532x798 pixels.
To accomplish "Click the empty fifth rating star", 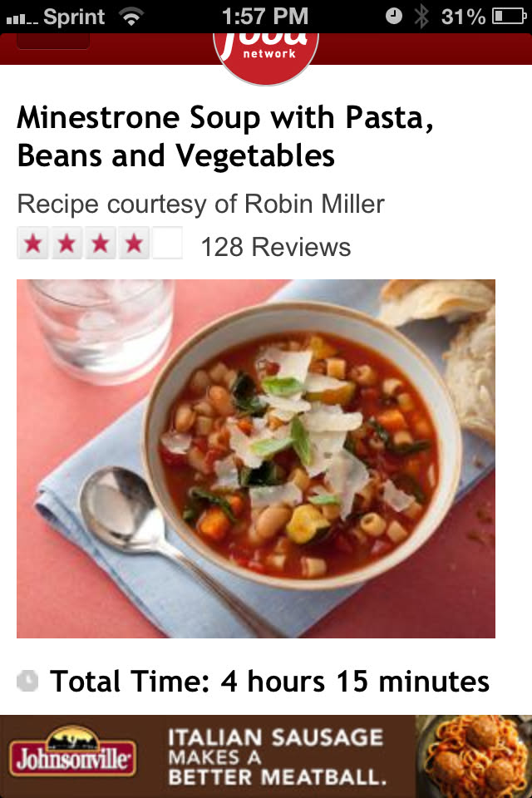I will (x=166, y=244).
